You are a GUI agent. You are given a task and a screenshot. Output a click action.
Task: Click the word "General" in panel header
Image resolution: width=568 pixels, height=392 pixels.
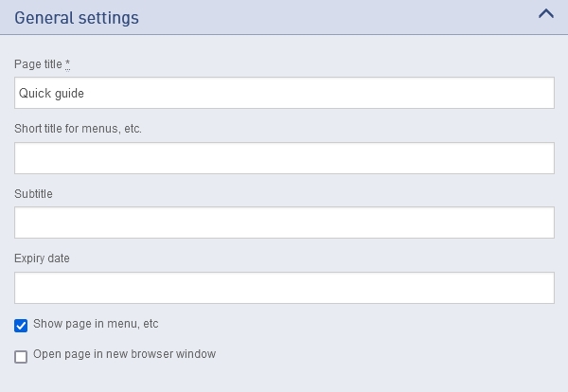coord(44,18)
